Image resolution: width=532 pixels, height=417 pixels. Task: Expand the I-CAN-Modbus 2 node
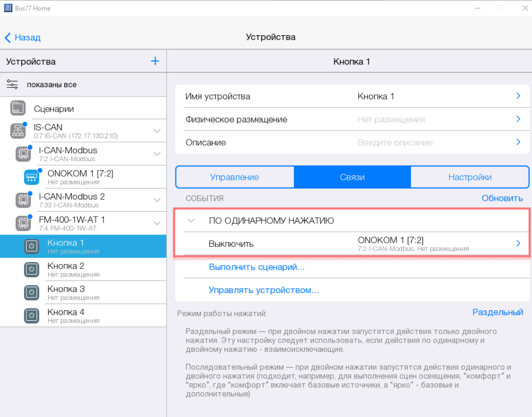point(157,200)
